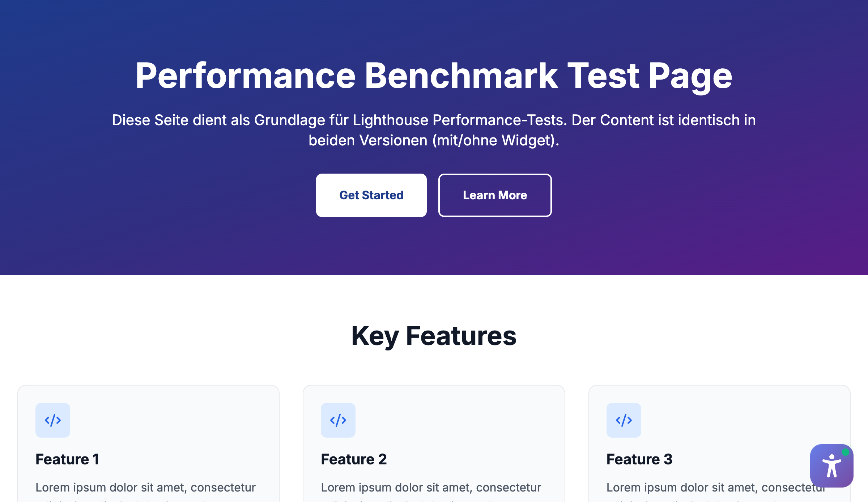Click the Feature 1 heading

tap(67, 459)
